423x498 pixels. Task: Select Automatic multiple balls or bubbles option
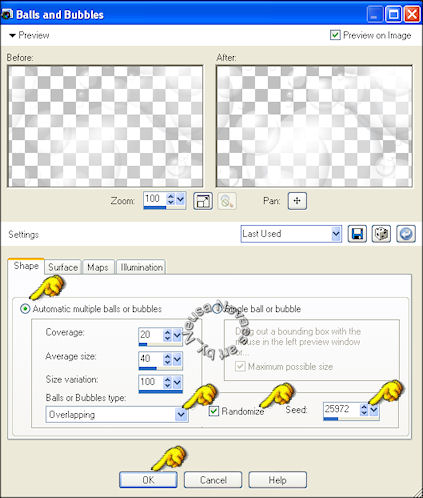pos(25,309)
